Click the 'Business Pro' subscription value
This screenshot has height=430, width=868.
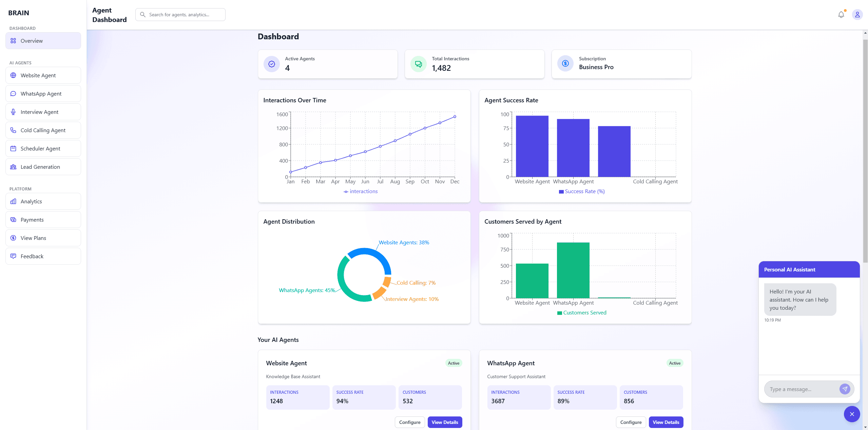[x=596, y=67]
